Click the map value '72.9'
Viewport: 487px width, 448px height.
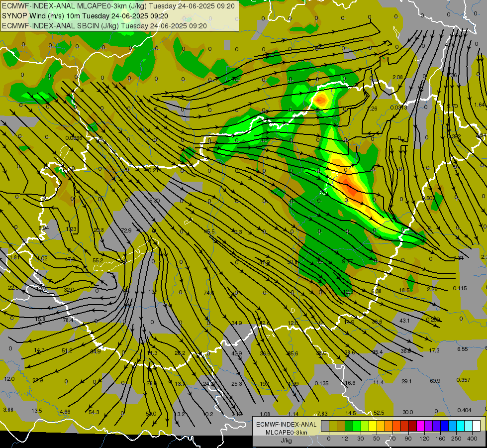[x=126, y=230]
